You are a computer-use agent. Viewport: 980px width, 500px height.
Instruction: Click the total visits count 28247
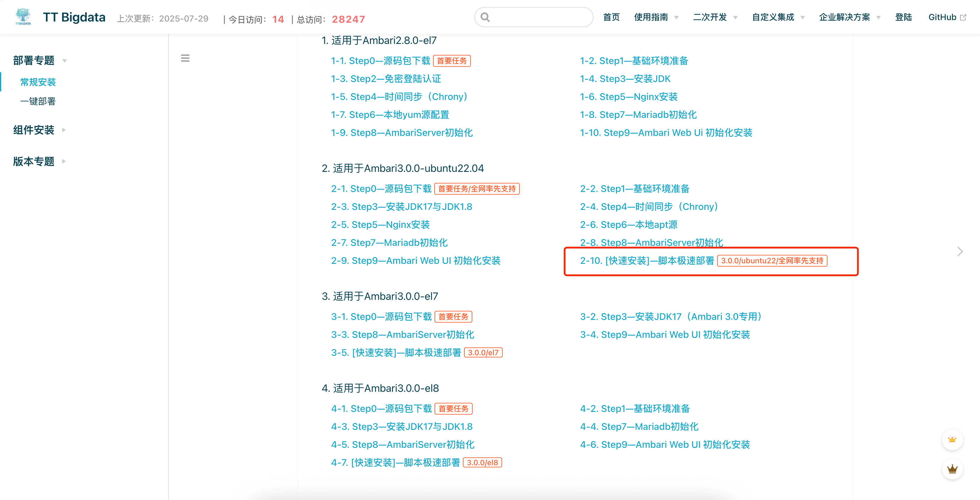pos(348,19)
